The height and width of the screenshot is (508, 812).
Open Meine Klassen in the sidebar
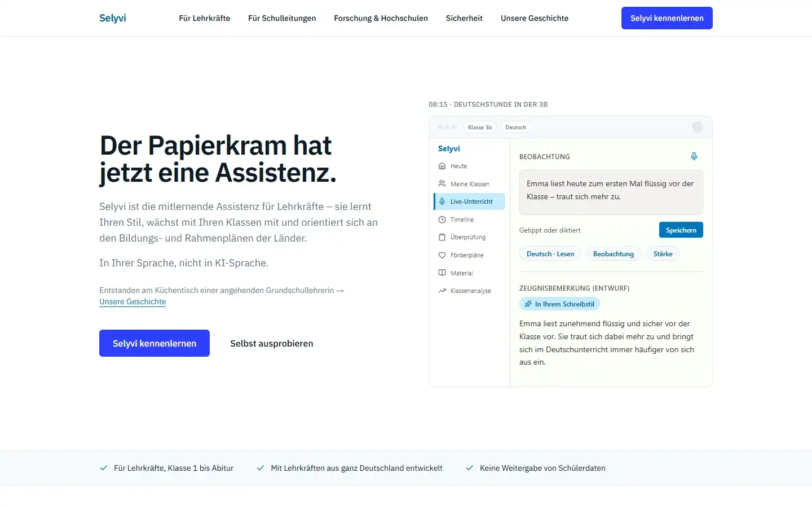(469, 184)
